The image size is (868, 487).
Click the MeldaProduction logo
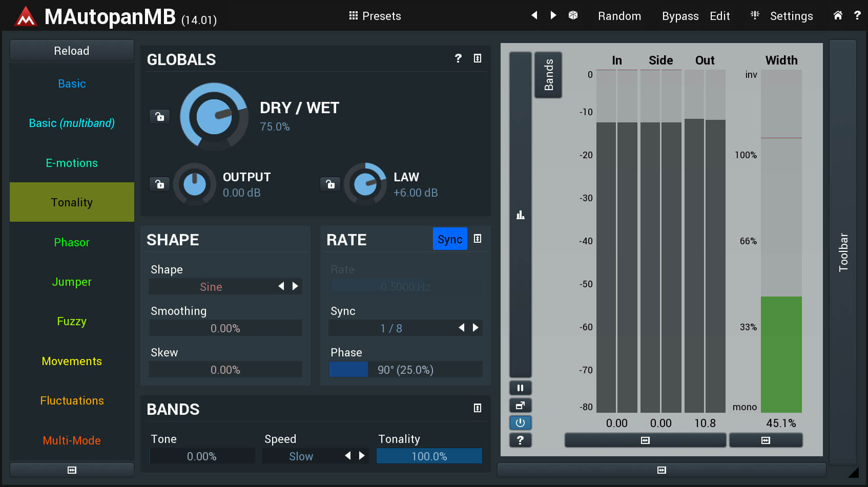[26, 16]
